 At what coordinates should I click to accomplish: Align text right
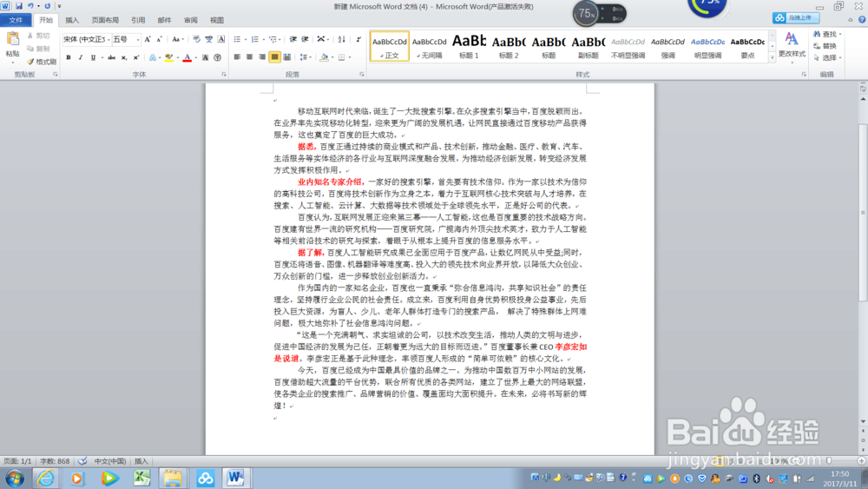coord(262,57)
